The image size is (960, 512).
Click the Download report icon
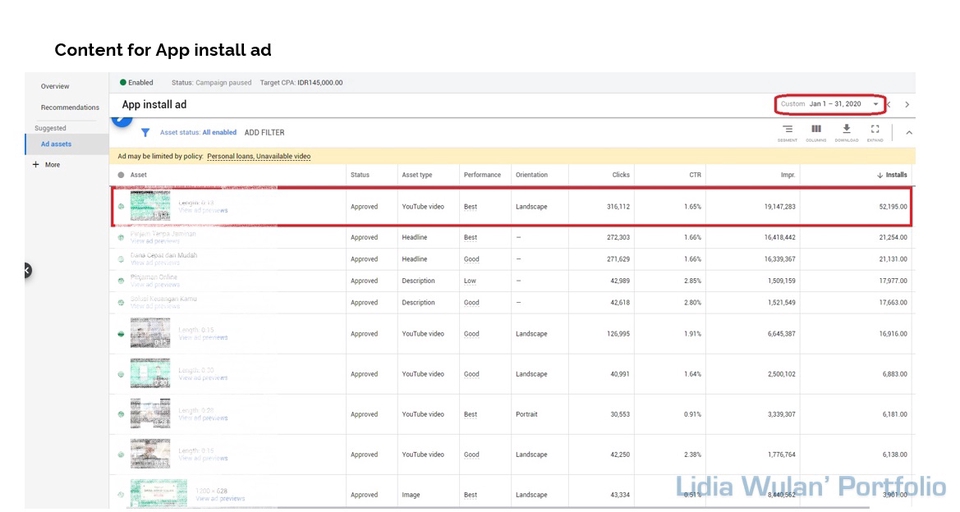coord(846,129)
